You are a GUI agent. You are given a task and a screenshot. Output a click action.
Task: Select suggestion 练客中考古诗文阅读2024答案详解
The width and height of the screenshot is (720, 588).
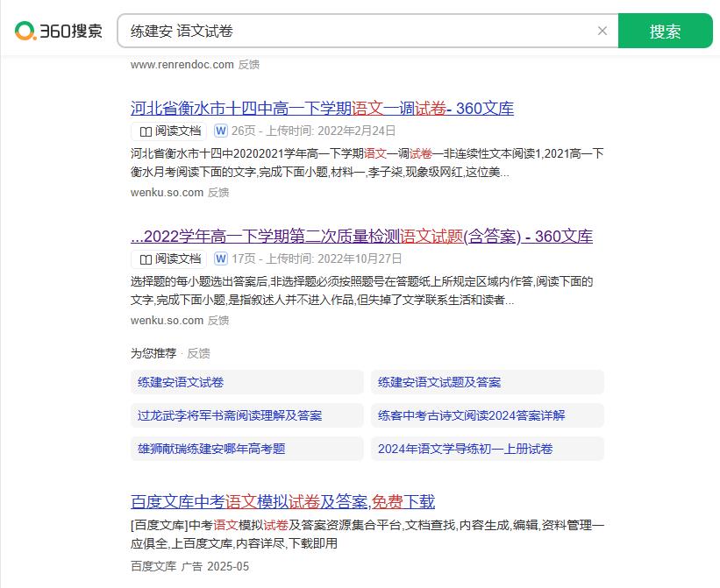[x=488, y=415]
